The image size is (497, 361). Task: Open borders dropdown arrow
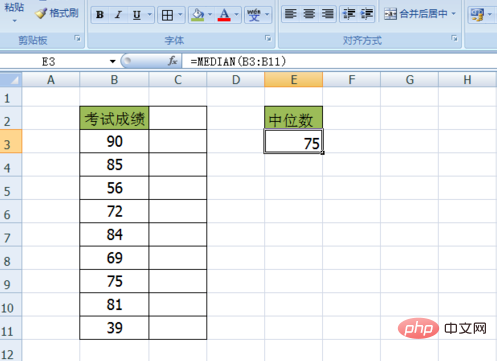pos(180,15)
